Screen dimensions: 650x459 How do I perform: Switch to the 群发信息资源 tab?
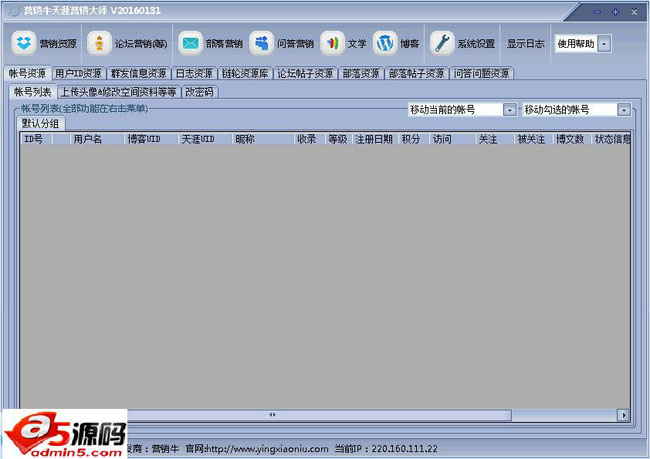138,74
